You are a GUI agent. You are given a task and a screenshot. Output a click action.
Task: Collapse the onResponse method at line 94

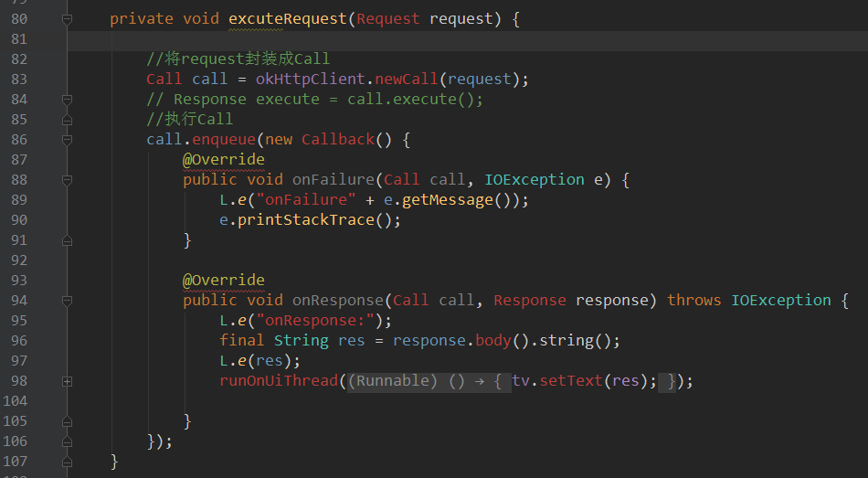coord(67,301)
